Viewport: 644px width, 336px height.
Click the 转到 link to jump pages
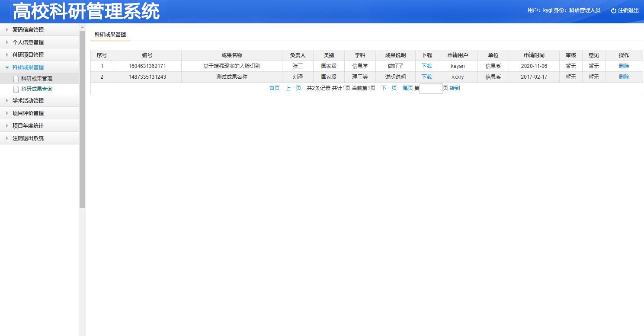(x=455, y=88)
